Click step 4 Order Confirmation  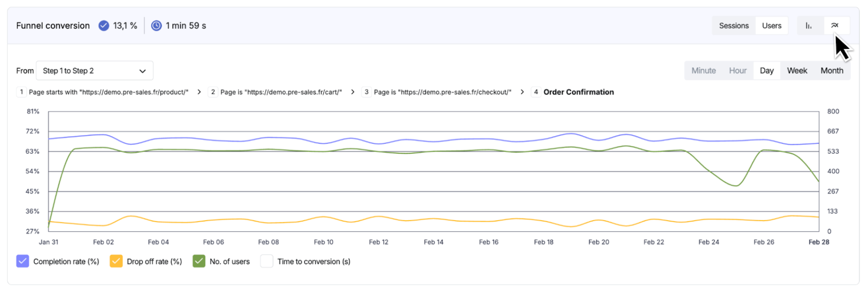(579, 92)
